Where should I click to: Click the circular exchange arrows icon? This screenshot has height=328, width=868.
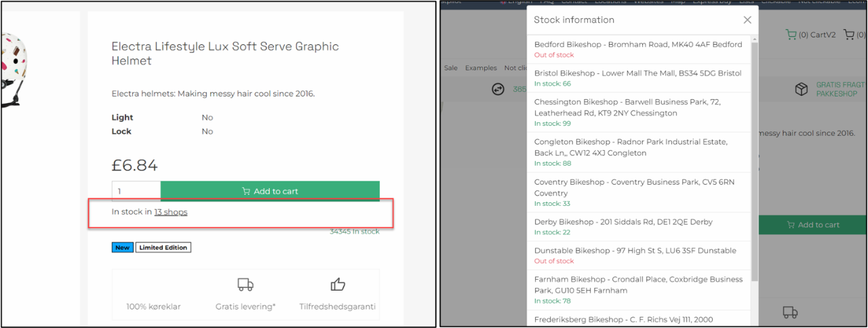[498, 89]
